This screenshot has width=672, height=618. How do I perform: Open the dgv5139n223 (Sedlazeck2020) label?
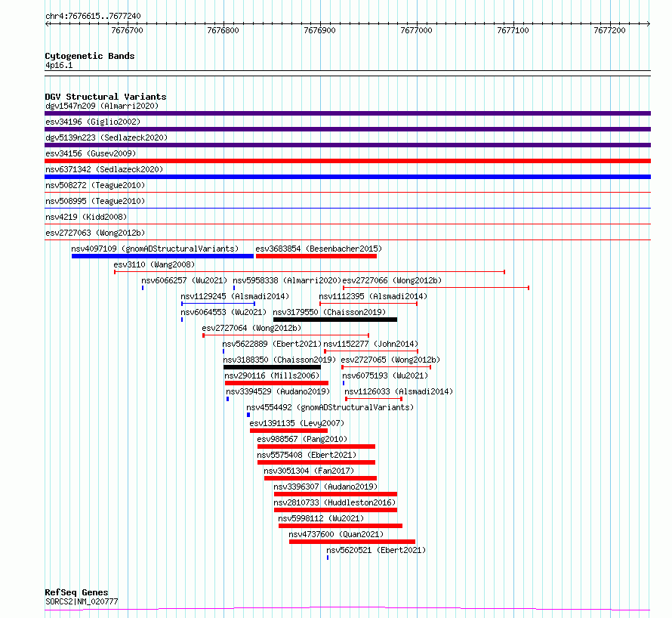click(x=106, y=138)
